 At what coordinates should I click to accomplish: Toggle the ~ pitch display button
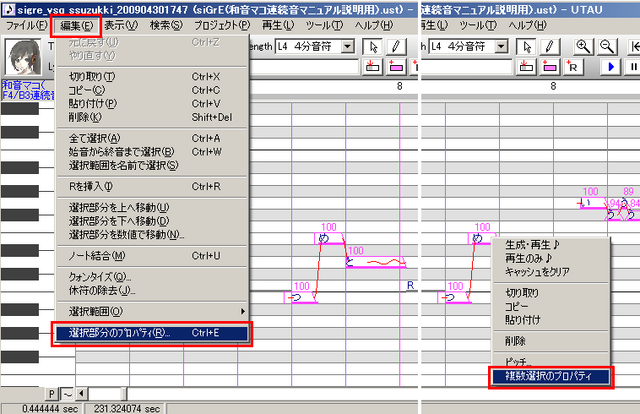(67, 394)
